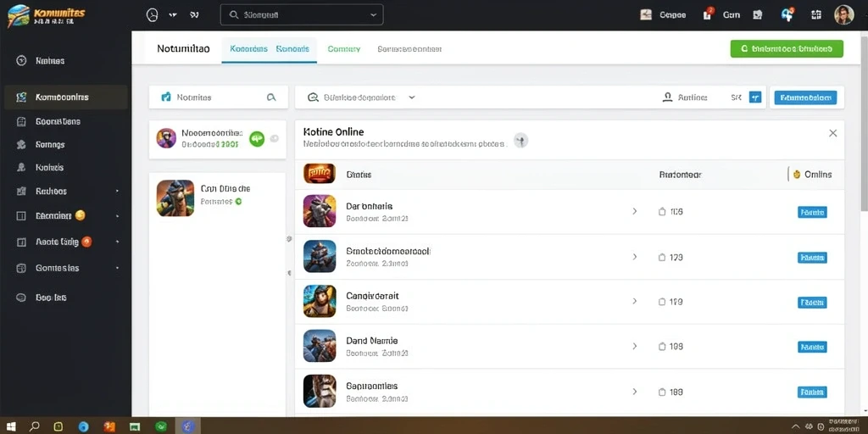Expand the chevron in the 'Canqivdarait' row
Viewport: 868px width, 434px height.
coord(634,302)
